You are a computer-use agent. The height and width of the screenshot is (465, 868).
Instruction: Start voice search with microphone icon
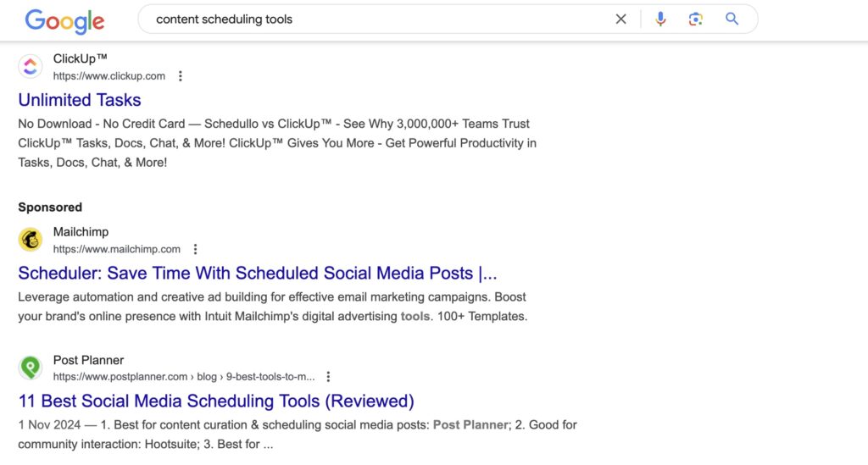pyautogui.click(x=660, y=19)
